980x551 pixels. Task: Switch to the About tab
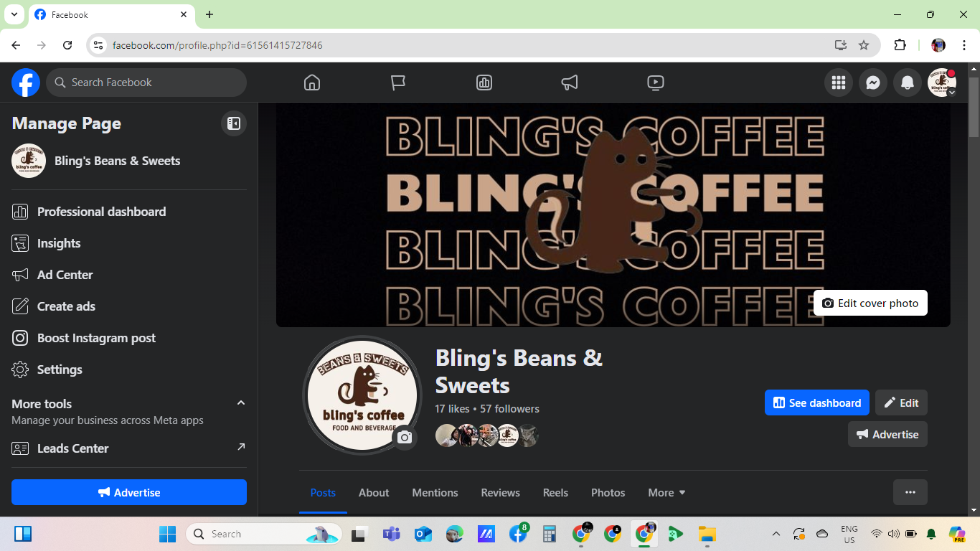pos(374,493)
